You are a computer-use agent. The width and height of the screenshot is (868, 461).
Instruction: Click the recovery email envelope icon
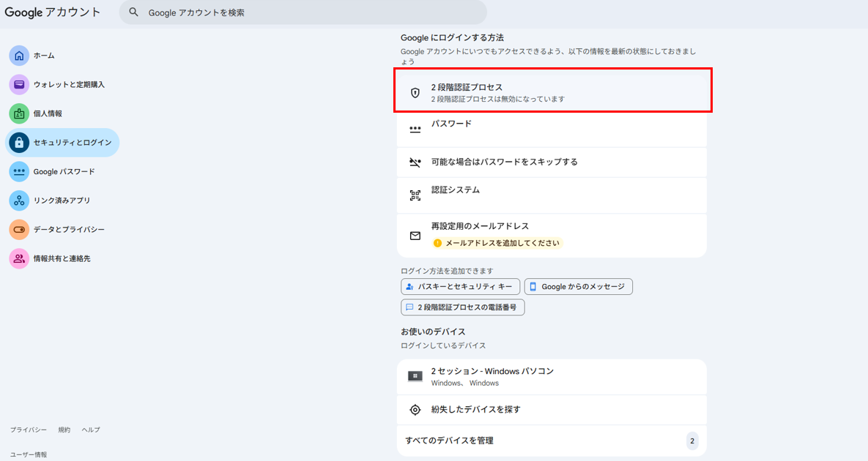point(415,236)
